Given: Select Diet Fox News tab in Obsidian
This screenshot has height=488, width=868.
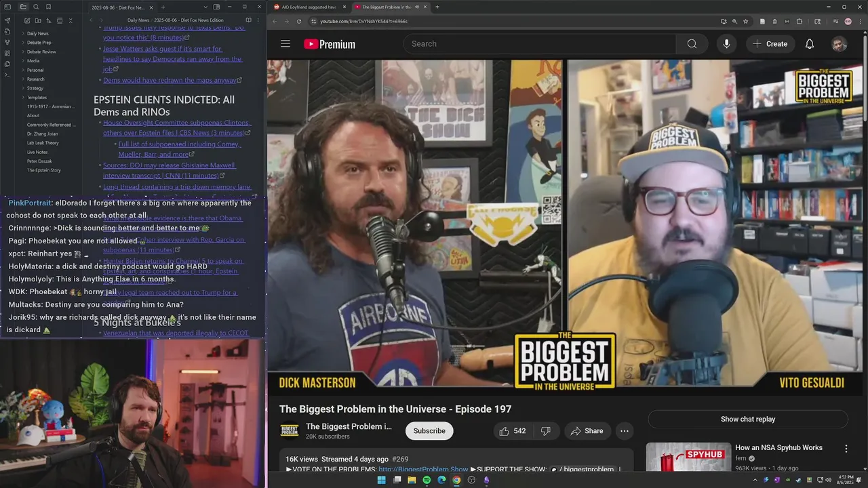Looking at the screenshot, I should (120, 7).
